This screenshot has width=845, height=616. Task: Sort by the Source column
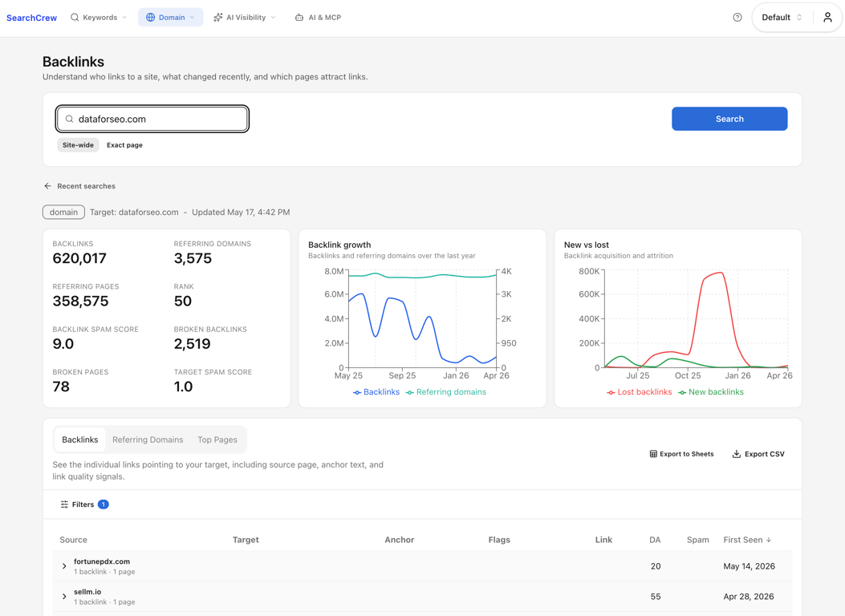pos(73,540)
